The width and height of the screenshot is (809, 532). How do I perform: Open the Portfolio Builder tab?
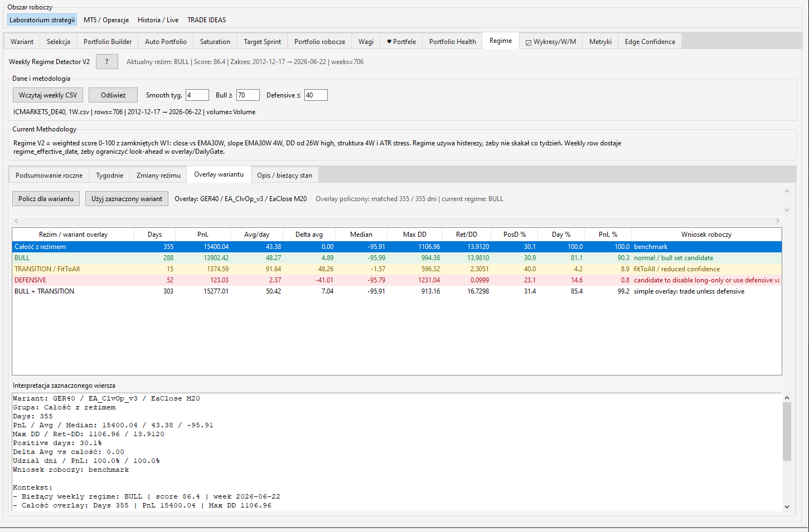(108, 42)
